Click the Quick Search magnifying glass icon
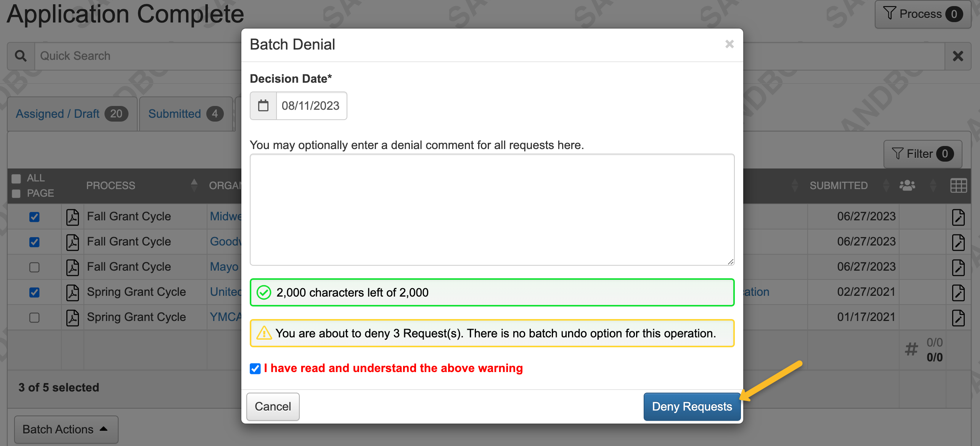The image size is (980, 446). coord(21,56)
